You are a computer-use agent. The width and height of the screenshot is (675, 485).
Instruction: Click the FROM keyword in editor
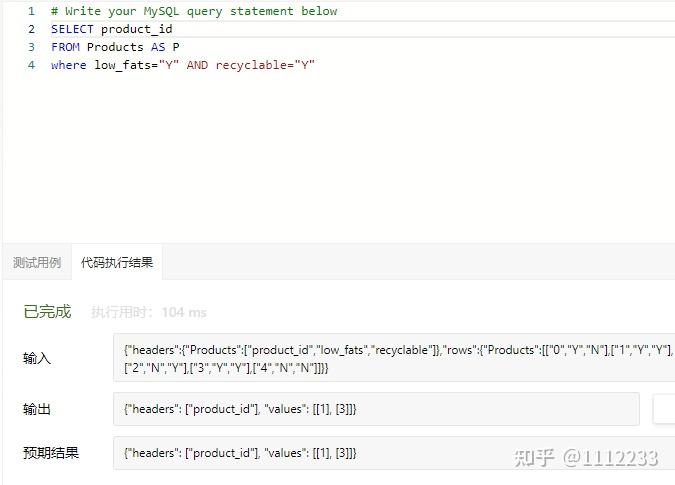(x=65, y=47)
